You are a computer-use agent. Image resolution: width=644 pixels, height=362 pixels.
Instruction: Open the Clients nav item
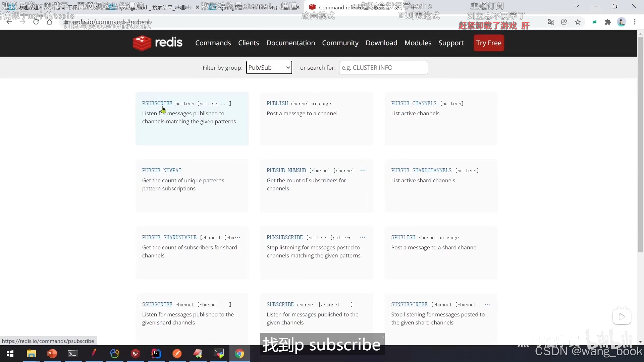coord(249,43)
